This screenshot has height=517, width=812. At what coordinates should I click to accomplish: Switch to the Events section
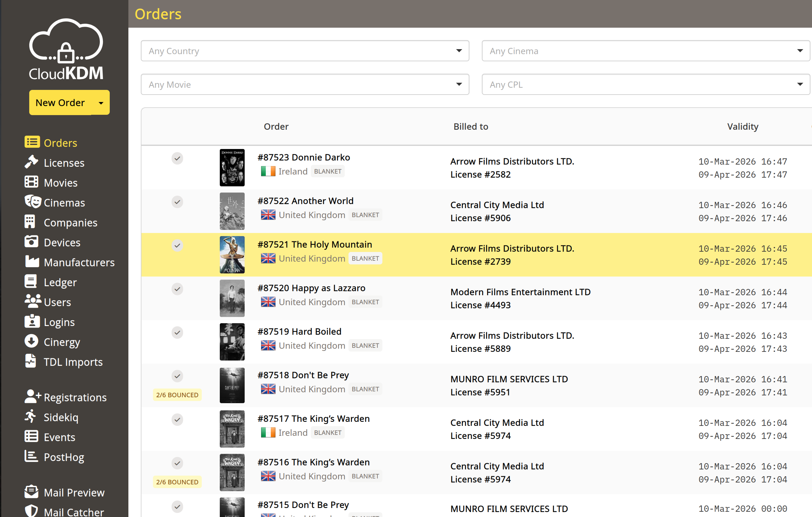59,437
